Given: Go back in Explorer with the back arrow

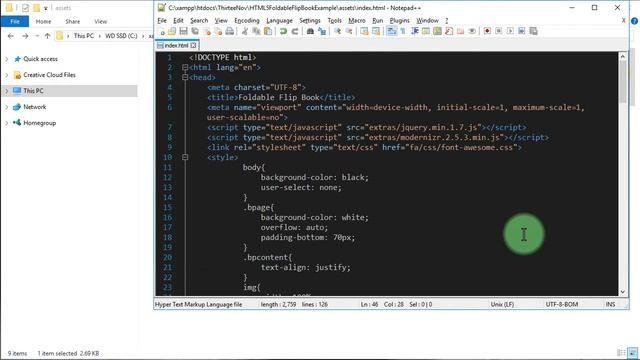Looking at the screenshot, I should tap(11, 36).
